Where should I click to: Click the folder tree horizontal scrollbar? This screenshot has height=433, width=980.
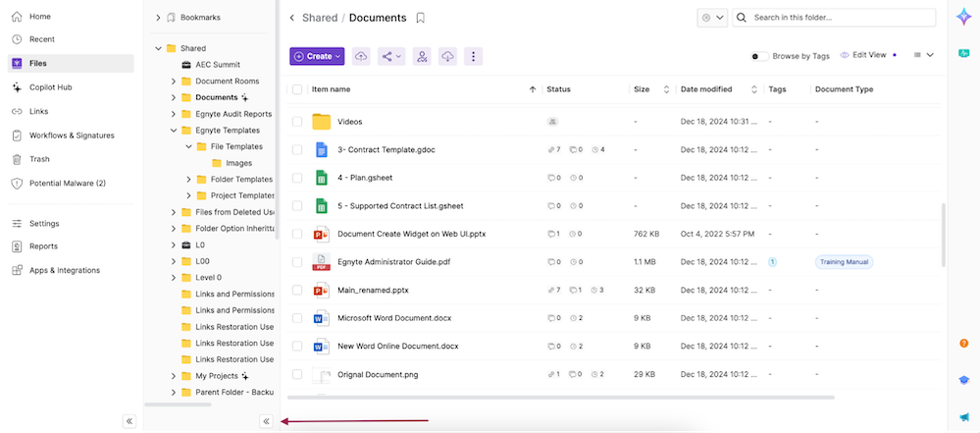179,405
